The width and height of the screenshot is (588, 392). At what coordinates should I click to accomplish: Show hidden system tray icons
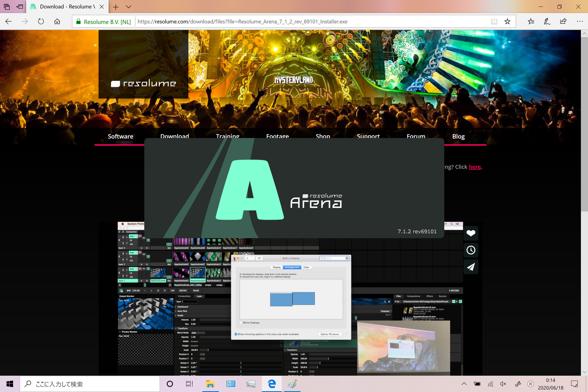pyautogui.click(x=464, y=384)
